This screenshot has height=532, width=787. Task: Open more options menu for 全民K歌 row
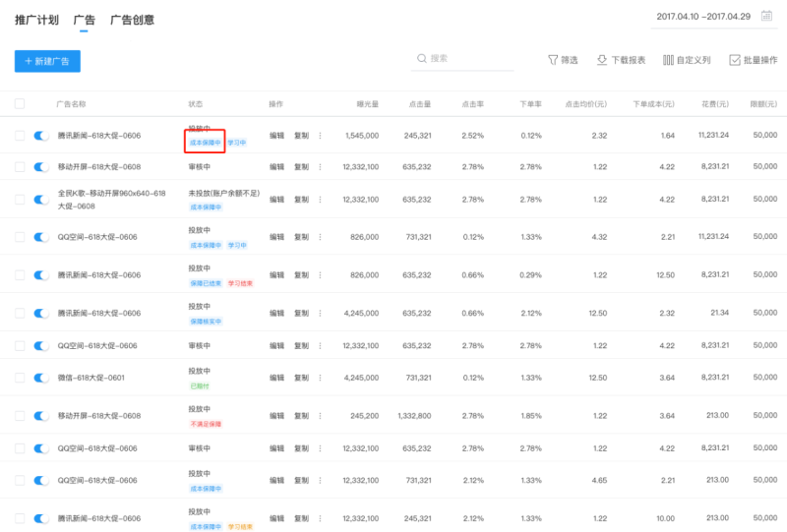320,200
